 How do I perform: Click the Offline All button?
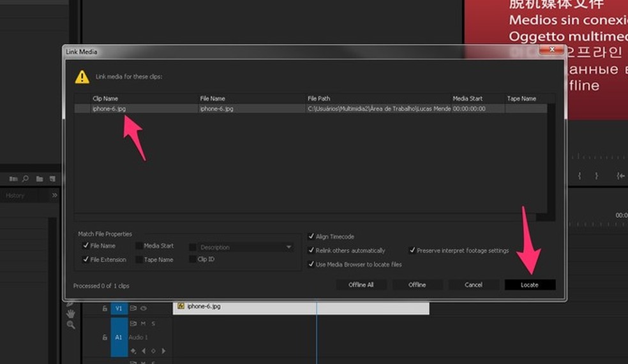[x=361, y=285]
